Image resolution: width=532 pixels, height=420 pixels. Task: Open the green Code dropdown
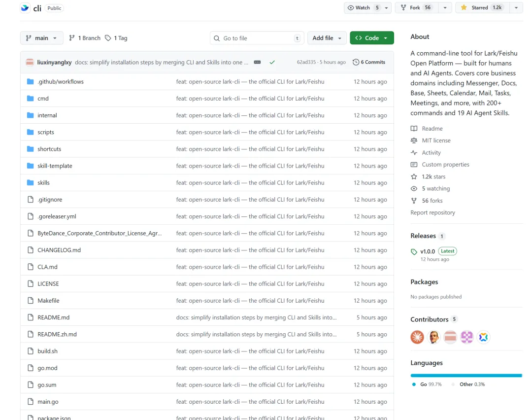pyautogui.click(x=372, y=38)
